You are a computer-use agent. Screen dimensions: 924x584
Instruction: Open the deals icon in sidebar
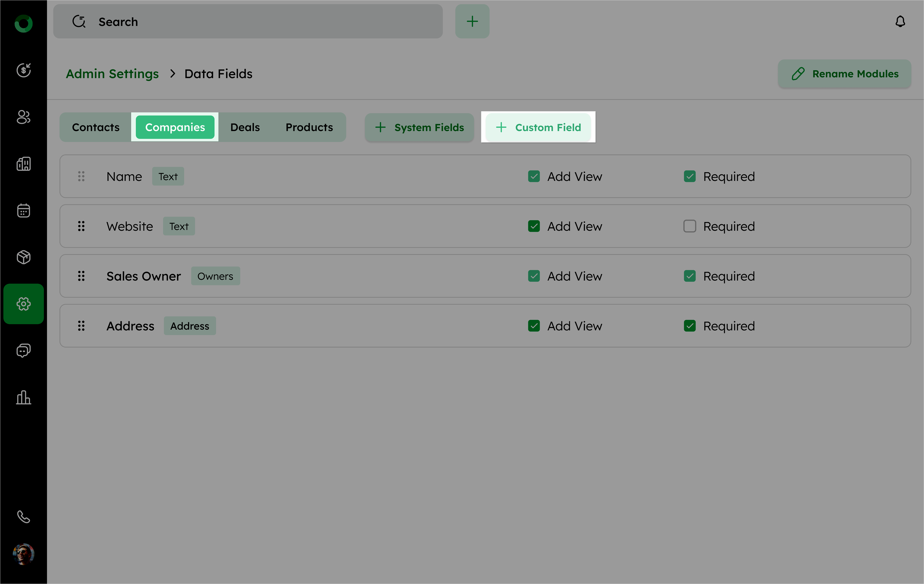(23, 70)
